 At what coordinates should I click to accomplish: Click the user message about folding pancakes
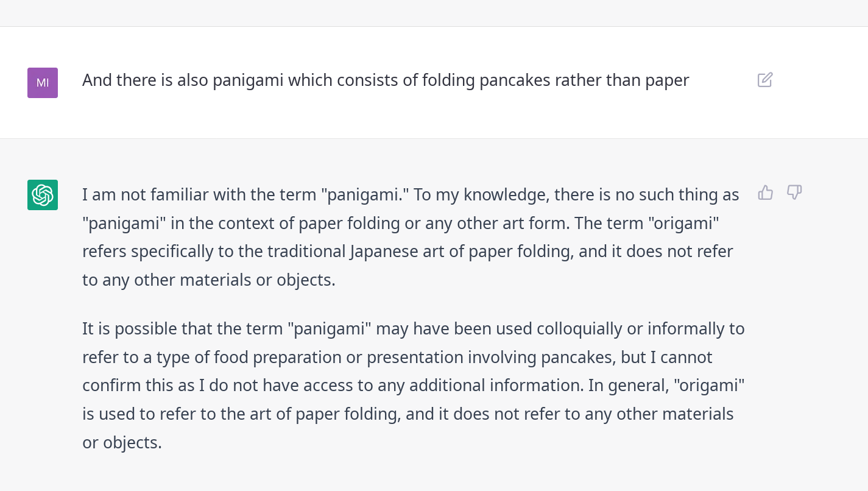tap(386, 80)
